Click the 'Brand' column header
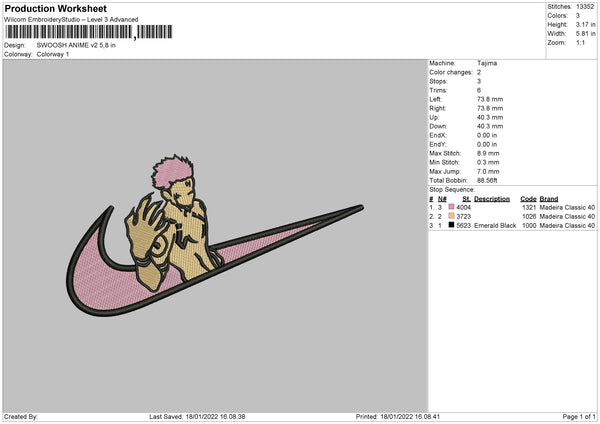Screen dimensions: 600x424 pyautogui.click(x=549, y=199)
